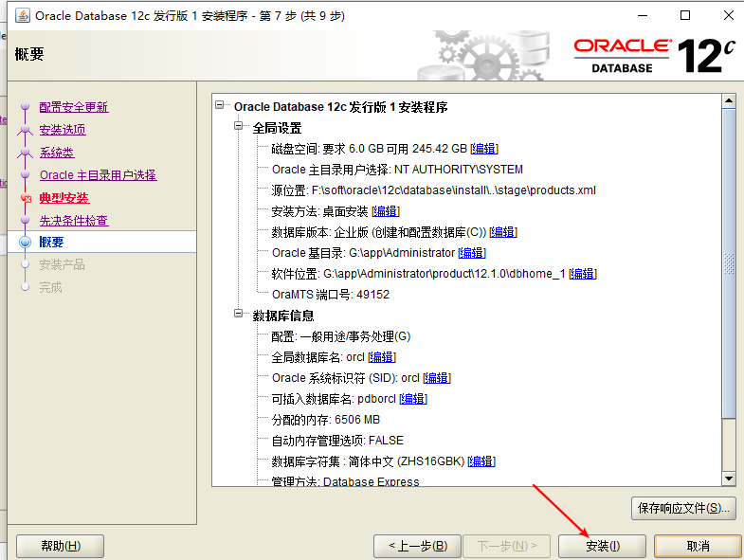Click the summary vertical scrollbar thumb
744x560 pixels.
point(729,263)
